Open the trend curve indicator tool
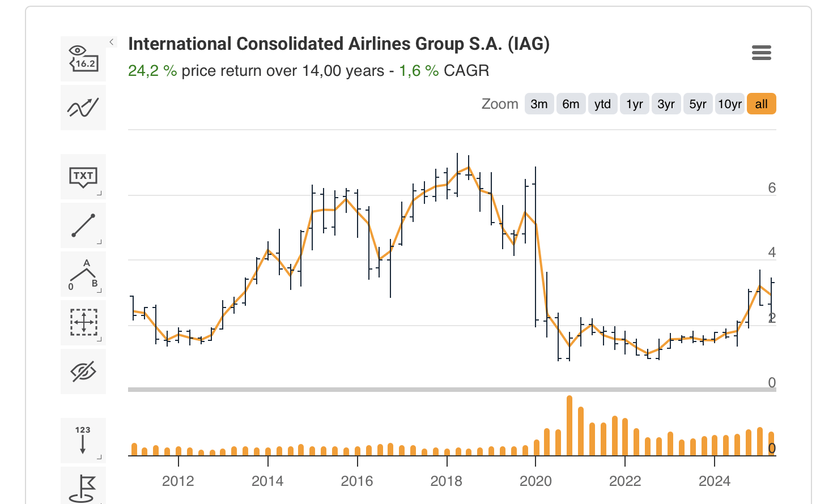The width and height of the screenshot is (816, 504). point(83,107)
